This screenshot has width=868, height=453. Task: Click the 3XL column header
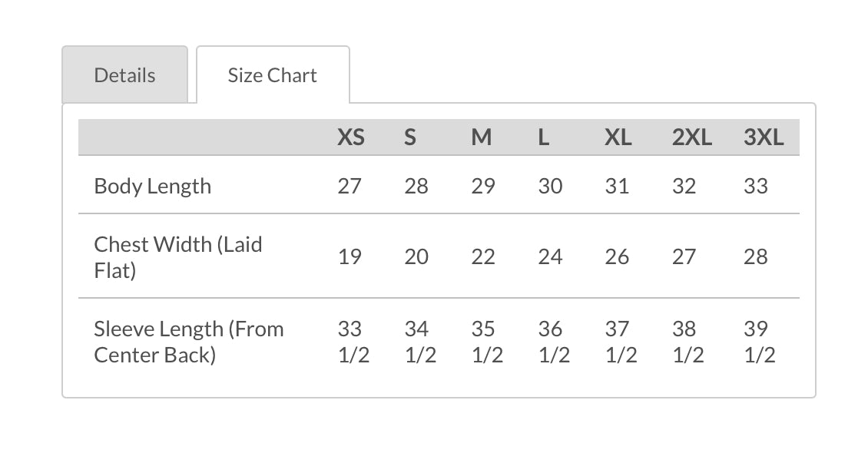pos(764,137)
